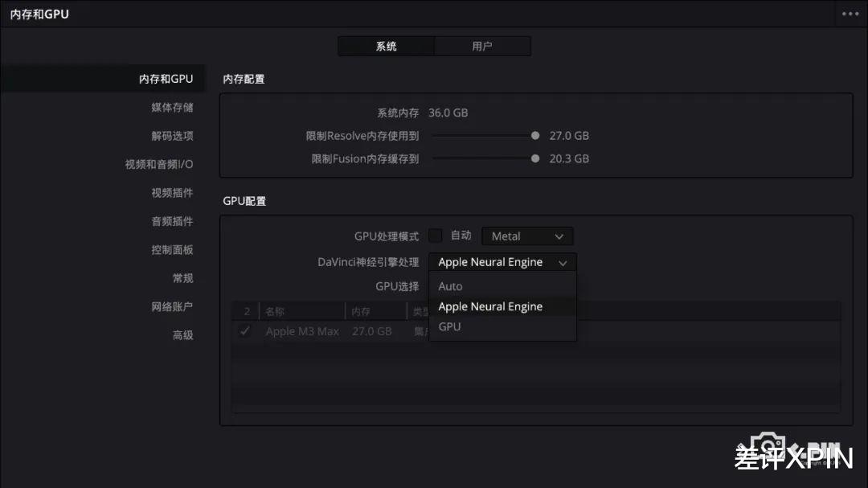Open the Metal GPU processing mode dropdown
The width and height of the screenshot is (868, 488).
pos(526,236)
